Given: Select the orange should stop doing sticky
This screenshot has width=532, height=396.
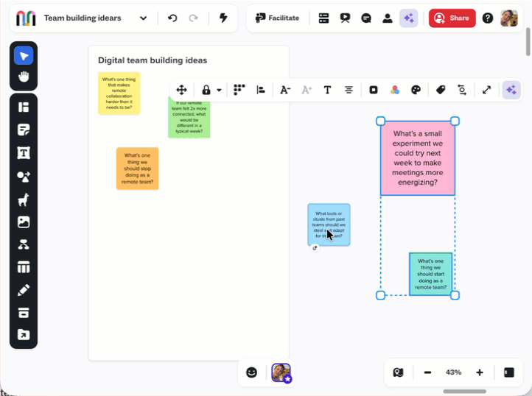Looking at the screenshot, I should click(137, 169).
